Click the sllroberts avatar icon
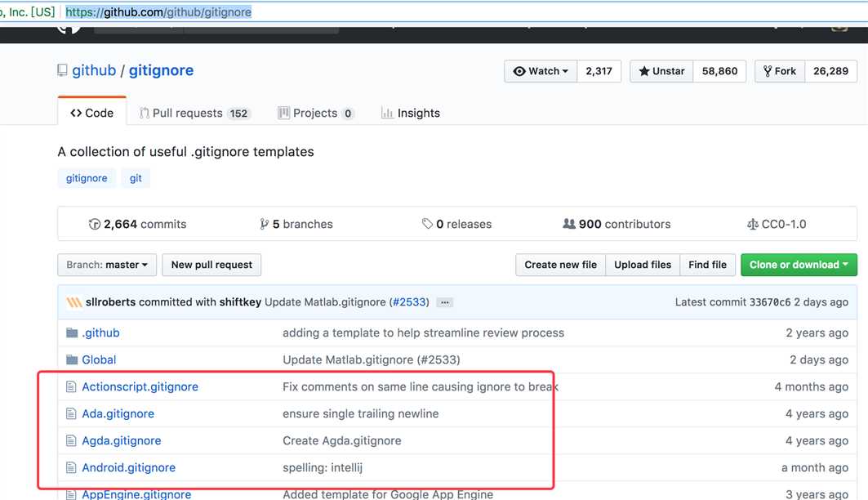This screenshot has height=500, width=868. pos(74,302)
